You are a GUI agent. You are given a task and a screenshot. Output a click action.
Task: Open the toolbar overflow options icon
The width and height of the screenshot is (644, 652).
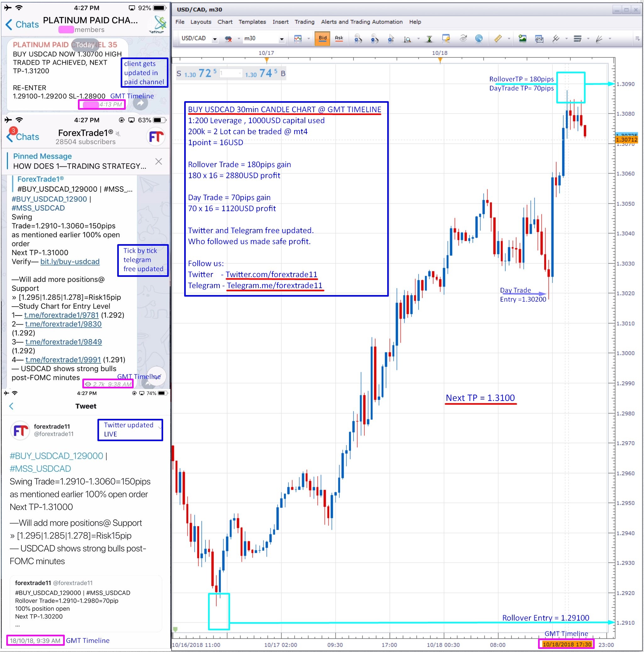(637, 39)
